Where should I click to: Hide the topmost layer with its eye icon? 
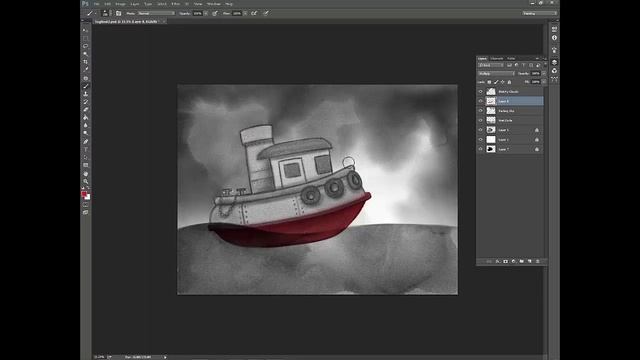480,91
